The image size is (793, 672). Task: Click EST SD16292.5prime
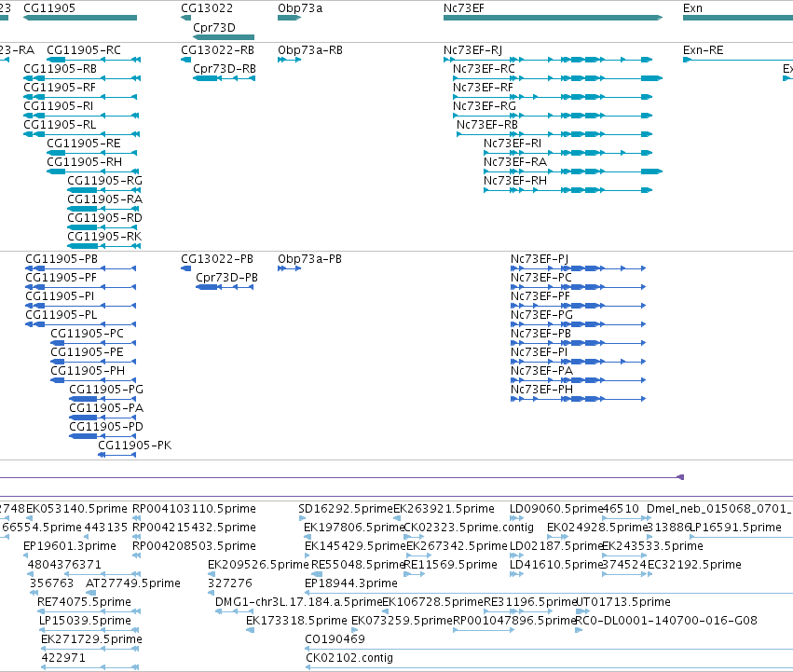click(x=346, y=509)
